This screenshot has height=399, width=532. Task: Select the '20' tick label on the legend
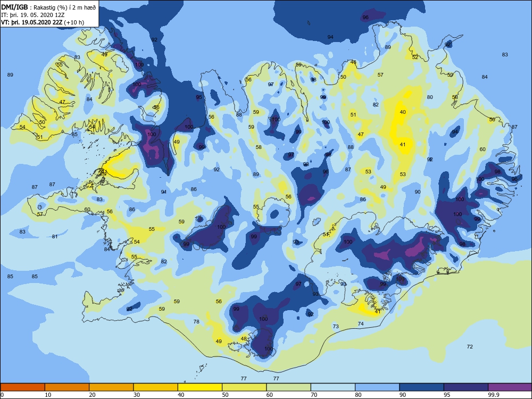click(x=92, y=395)
